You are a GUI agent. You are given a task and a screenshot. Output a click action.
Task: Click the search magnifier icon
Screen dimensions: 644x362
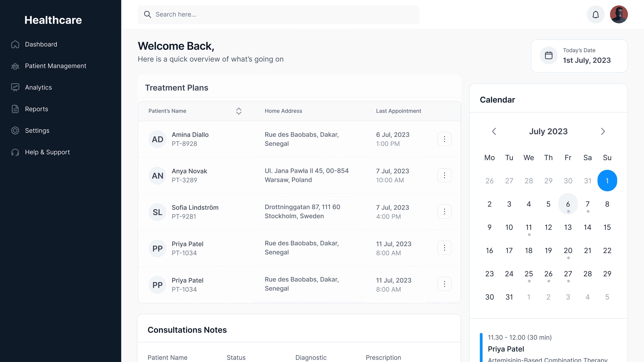click(148, 14)
